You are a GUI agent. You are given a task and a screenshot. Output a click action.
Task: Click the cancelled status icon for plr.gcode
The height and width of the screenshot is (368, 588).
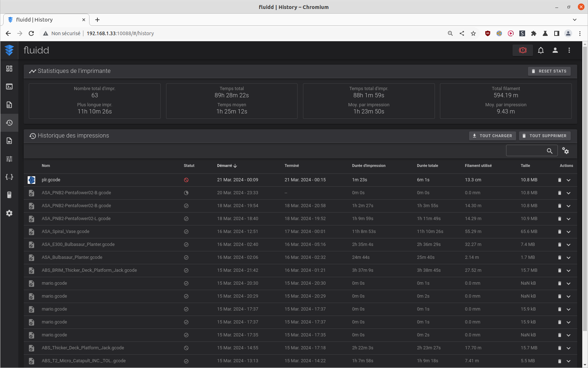(186, 180)
